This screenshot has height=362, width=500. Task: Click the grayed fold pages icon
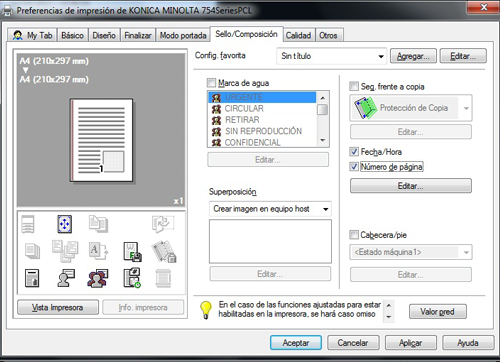click(163, 224)
